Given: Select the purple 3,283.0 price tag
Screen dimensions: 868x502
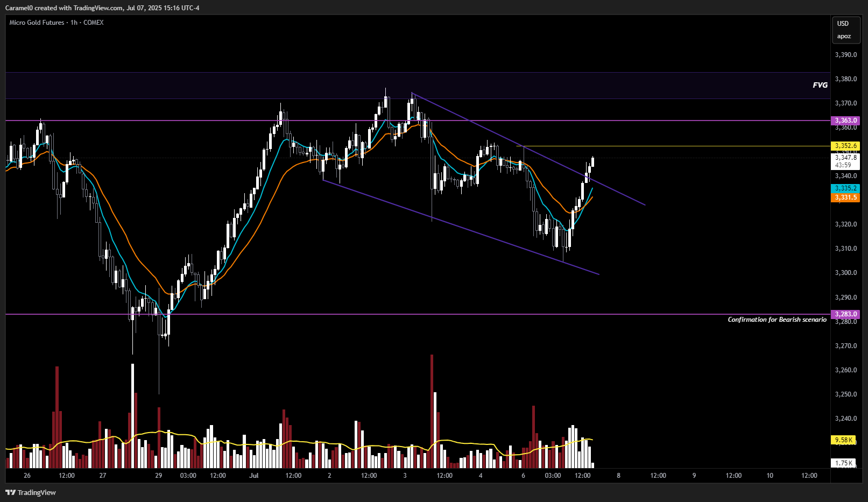Looking at the screenshot, I should point(846,314).
